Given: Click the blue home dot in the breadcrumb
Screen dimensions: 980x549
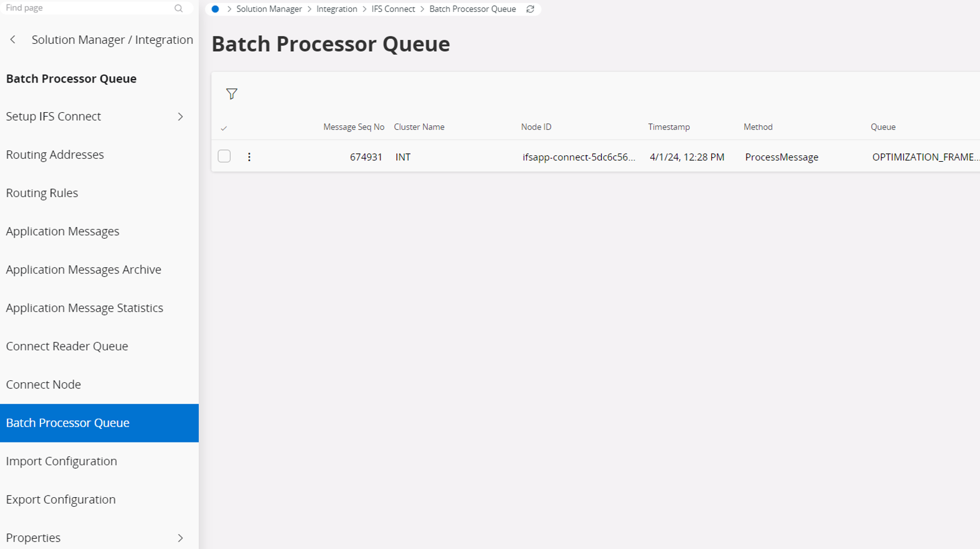Looking at the screenshot, I should (215, 9).
